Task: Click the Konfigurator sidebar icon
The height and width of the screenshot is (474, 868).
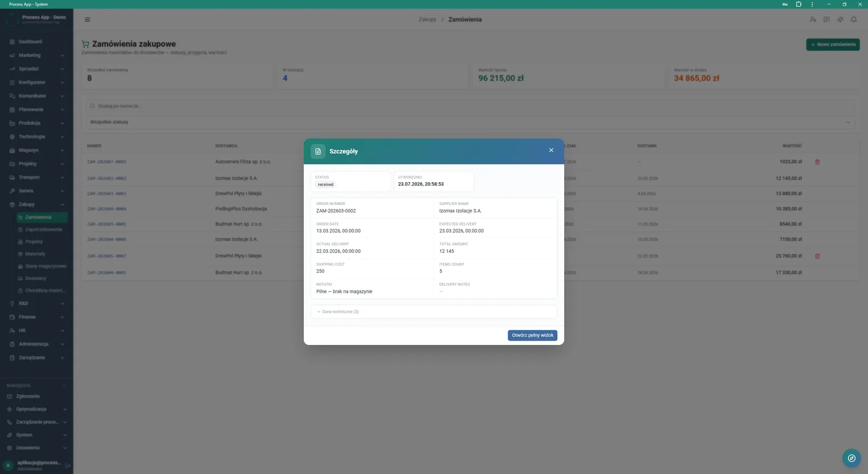Action: 12,82
